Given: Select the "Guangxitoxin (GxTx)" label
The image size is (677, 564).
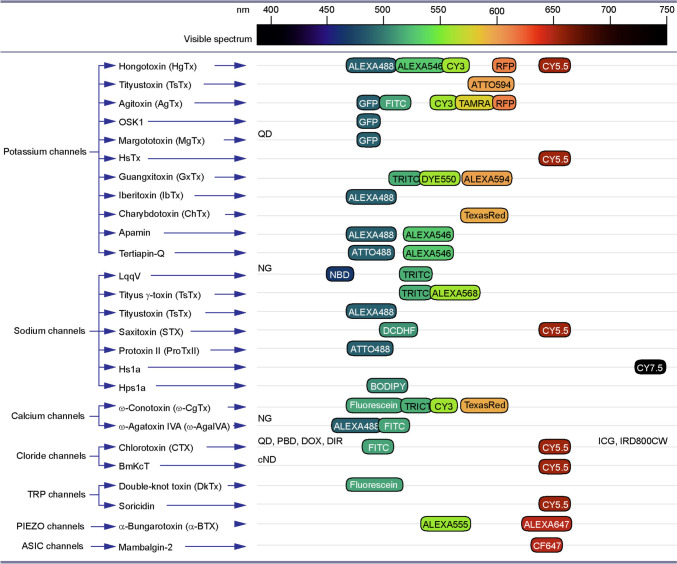Looking at the screenshot, I should click(161, 177).
